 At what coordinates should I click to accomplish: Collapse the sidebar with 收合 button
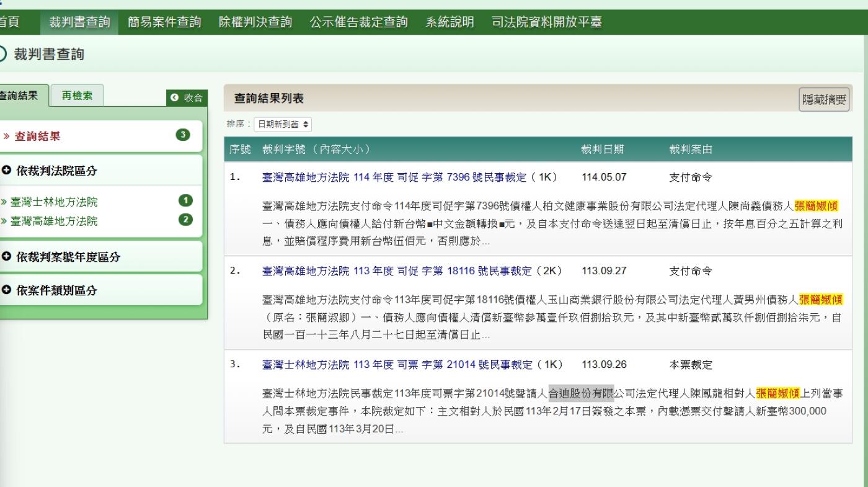[x=186, y=97]
